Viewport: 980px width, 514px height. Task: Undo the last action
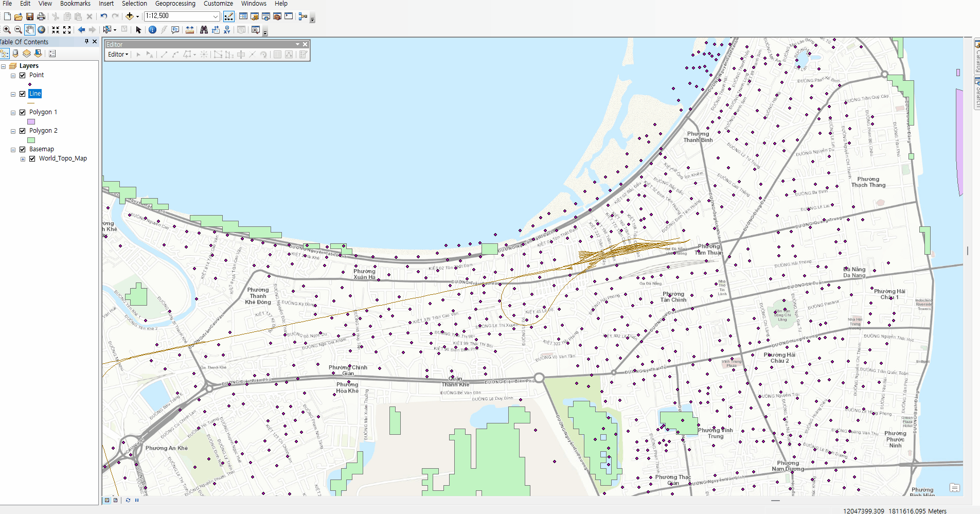click(104, 16)
